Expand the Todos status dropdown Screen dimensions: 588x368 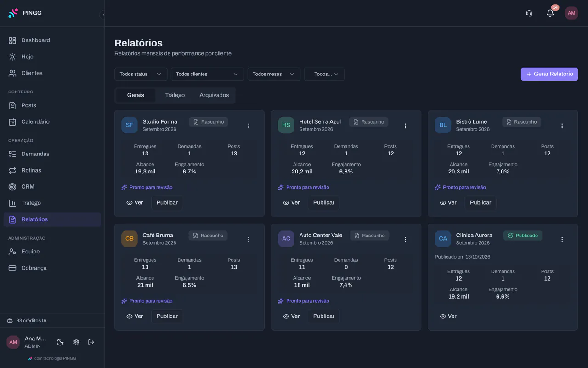pos(141,74)
